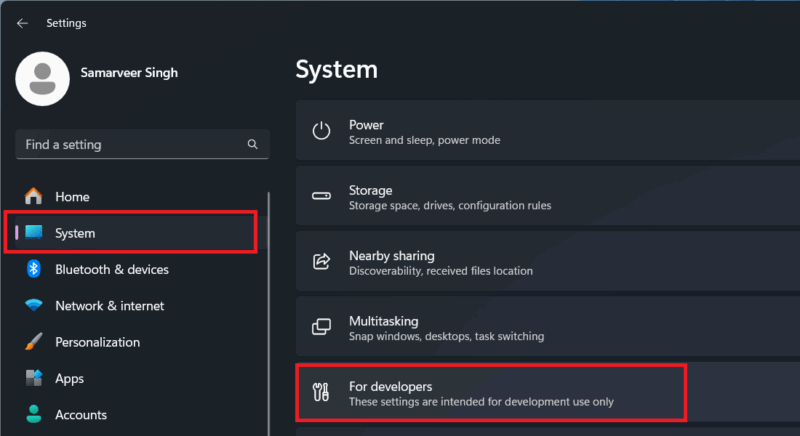Click the Settings window title text
This screenshot has width=800, height=436.
(66, 23)
